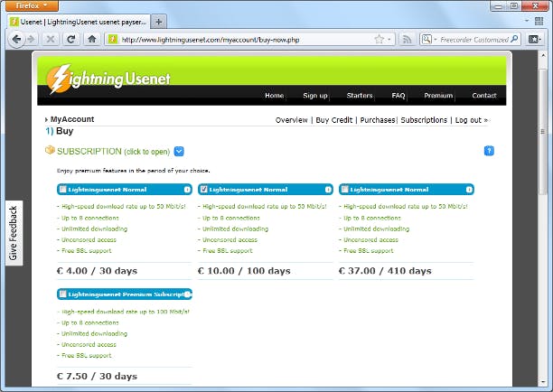The width and height of the screenshot is (553, 392).
Task: Open a new tab with plus button
Action: tap(159, 22)
